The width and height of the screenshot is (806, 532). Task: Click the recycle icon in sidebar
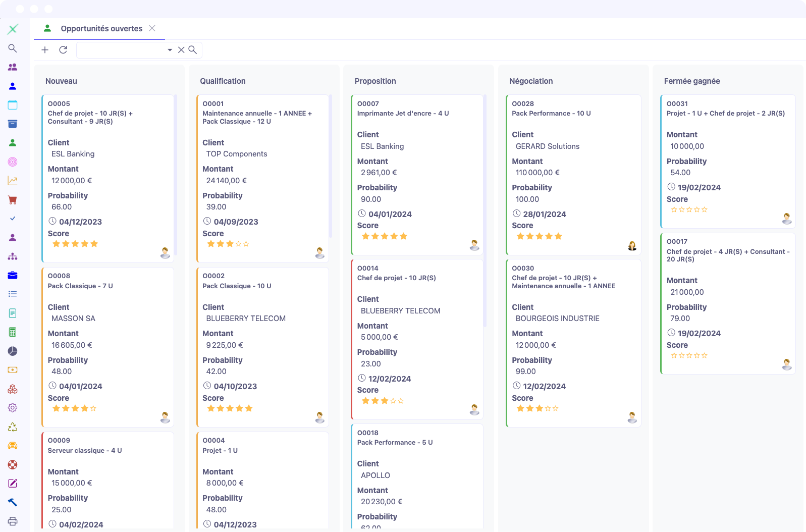coord(13,427)
